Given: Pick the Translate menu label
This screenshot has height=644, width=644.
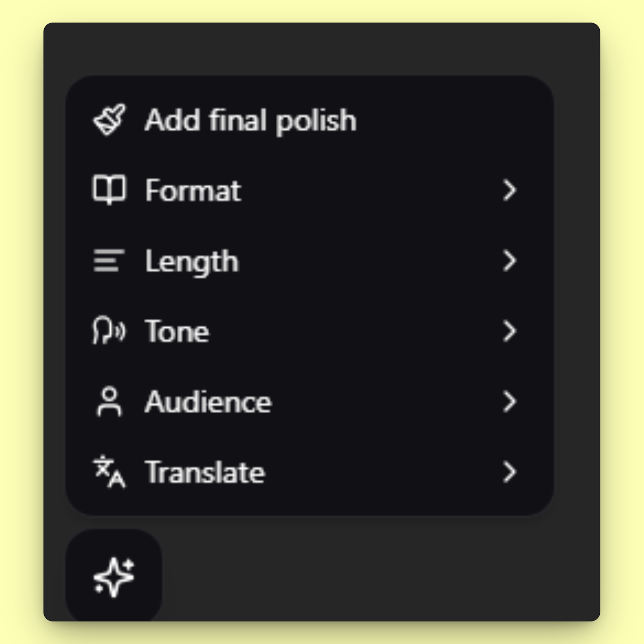Looking at the screenshot, I should point(205,472).
